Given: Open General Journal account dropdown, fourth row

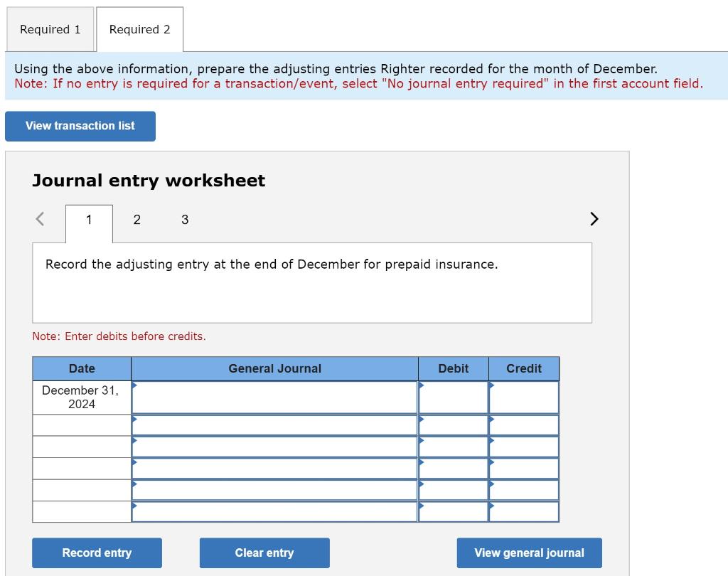Looking at the screenshot, I should tap(275, 469).
